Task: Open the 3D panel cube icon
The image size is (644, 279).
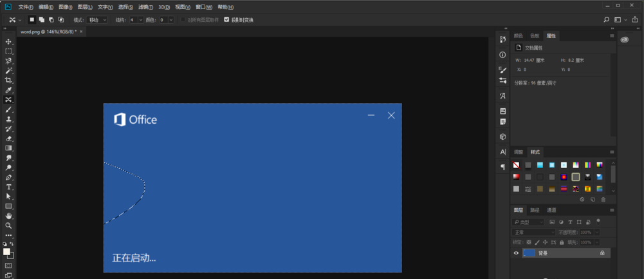Action: [502, 137]
